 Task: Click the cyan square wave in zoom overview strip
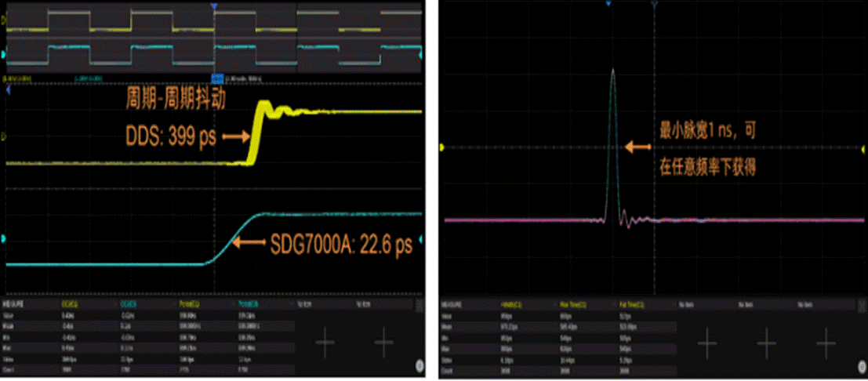click(213, 56)
